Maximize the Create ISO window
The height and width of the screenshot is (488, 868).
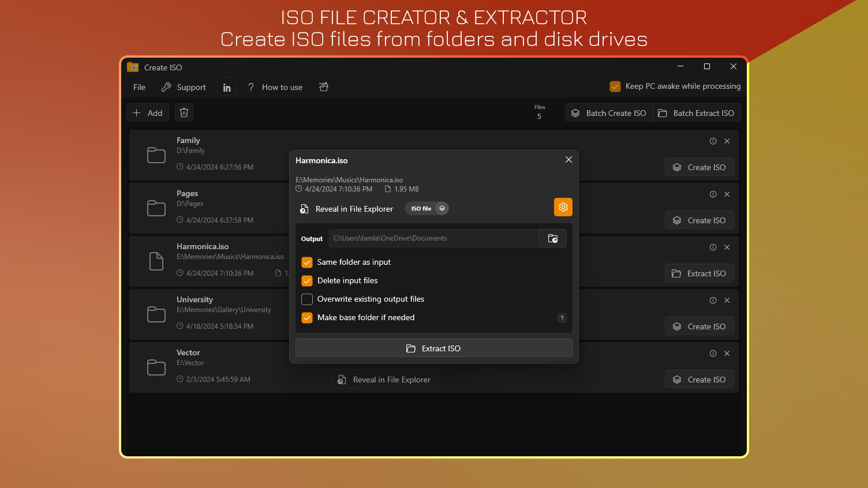click(x=707, y=66)
